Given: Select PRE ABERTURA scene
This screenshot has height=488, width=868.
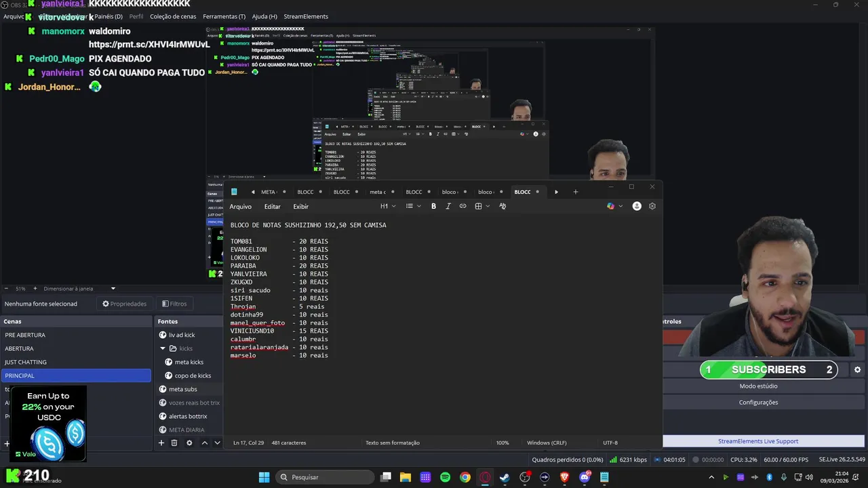Looking at the screenshot, I should pos(76,335).
